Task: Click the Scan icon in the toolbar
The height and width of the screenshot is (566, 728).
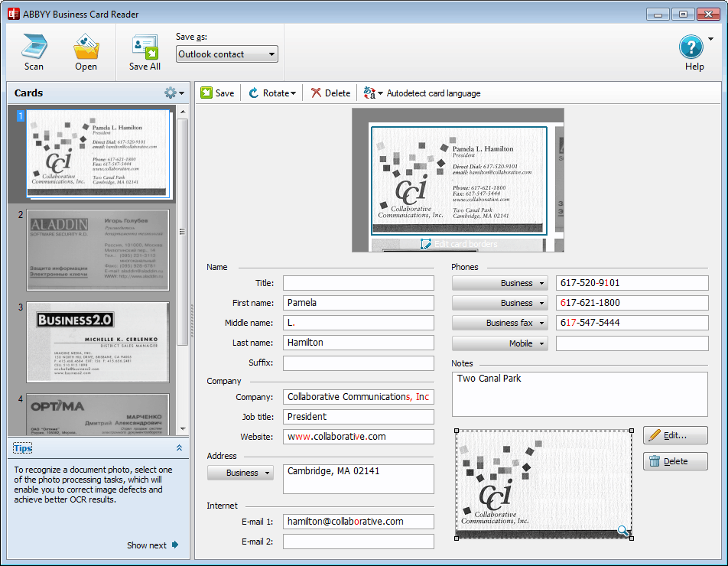Action: point(34,47)
